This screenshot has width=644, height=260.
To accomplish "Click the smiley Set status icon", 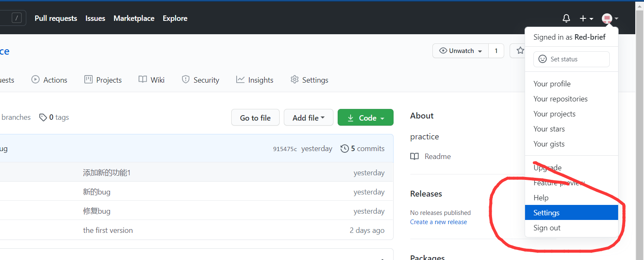I will click(542, 59).
